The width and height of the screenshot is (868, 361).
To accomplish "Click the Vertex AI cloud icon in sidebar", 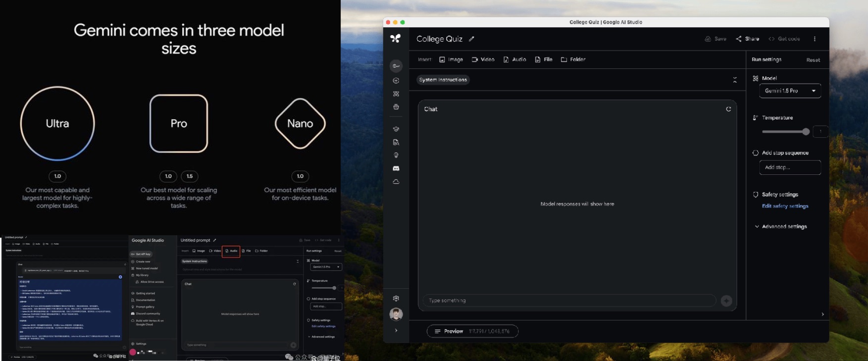I will (396, 182).
